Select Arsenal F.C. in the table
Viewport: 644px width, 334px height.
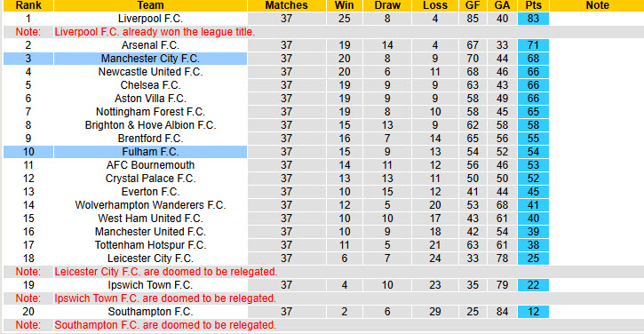click(x=150, y=45)
